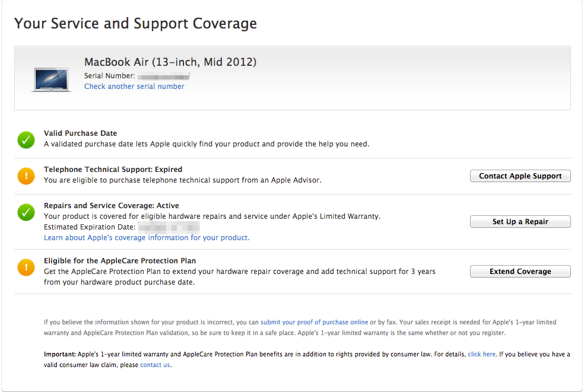Click the green checkmark beside Valid Purchase Date

click(26, 141)
